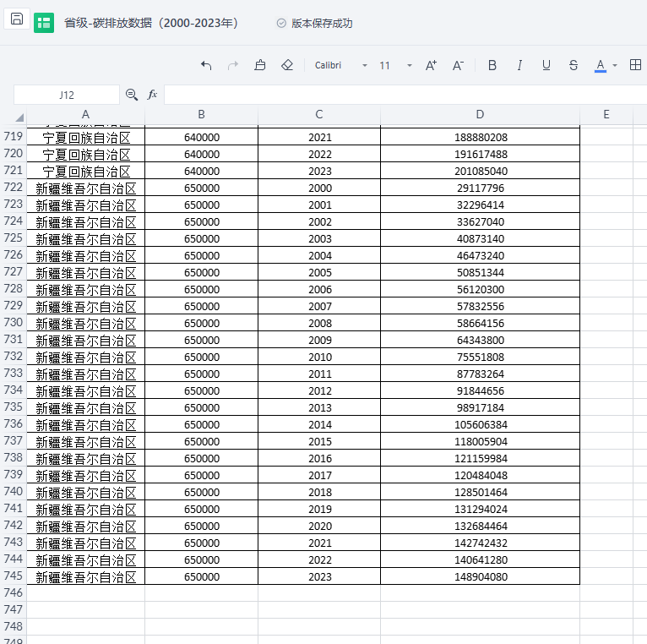This screenshot has height=644, width=647.
Task: Click year 2017 cell in row 739
Action: (x=319, y=475)
